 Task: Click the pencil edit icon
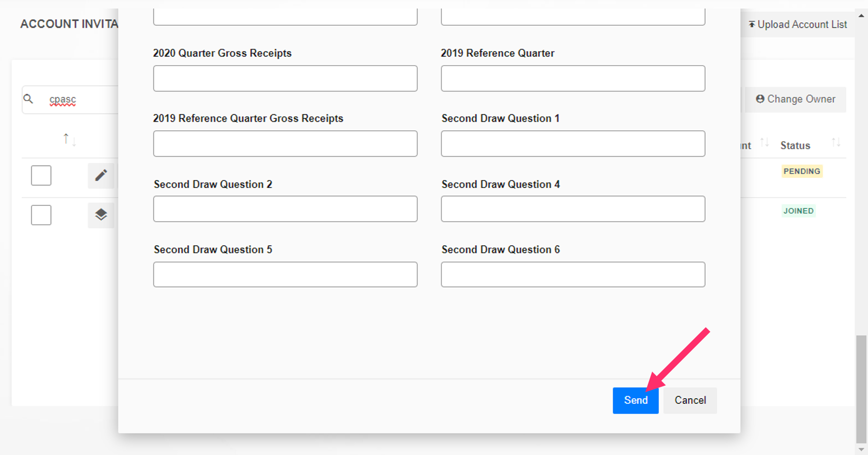pyautogui.click(x=101, y=175)
